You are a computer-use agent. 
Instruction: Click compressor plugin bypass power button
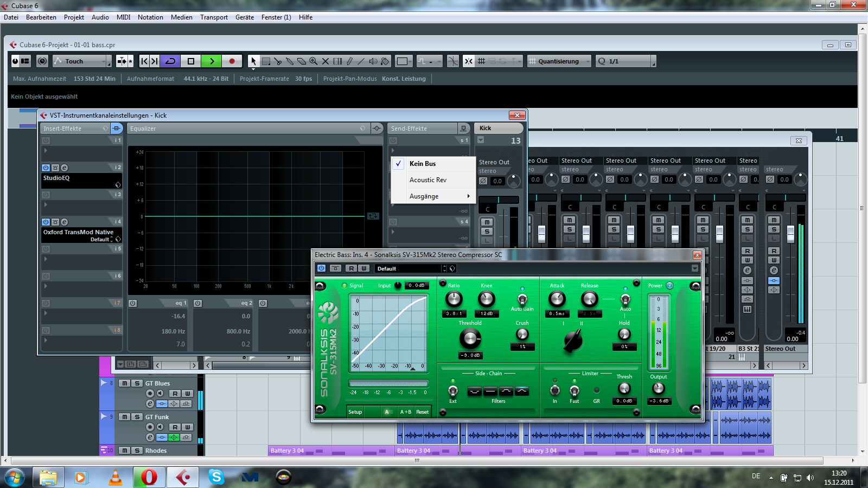tap(321, 268)
